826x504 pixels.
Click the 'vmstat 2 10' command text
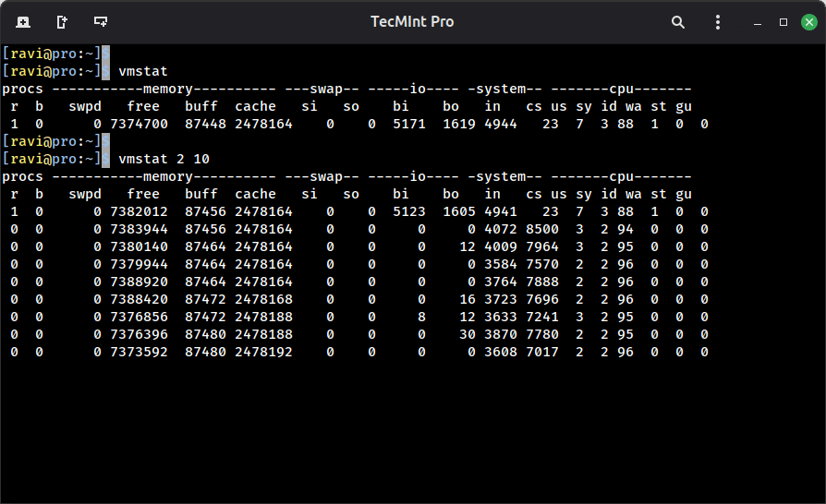164,159
